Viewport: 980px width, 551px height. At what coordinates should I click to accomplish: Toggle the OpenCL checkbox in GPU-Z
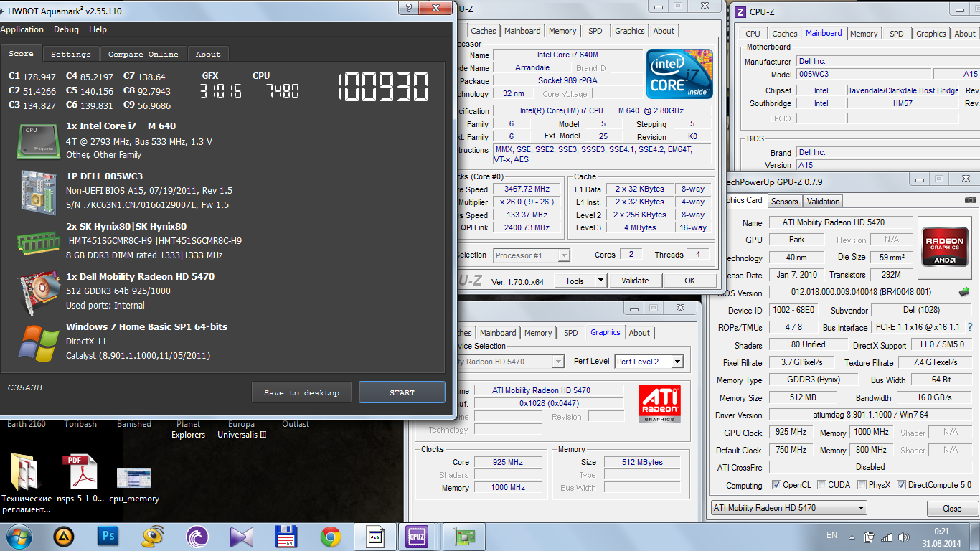776,485
